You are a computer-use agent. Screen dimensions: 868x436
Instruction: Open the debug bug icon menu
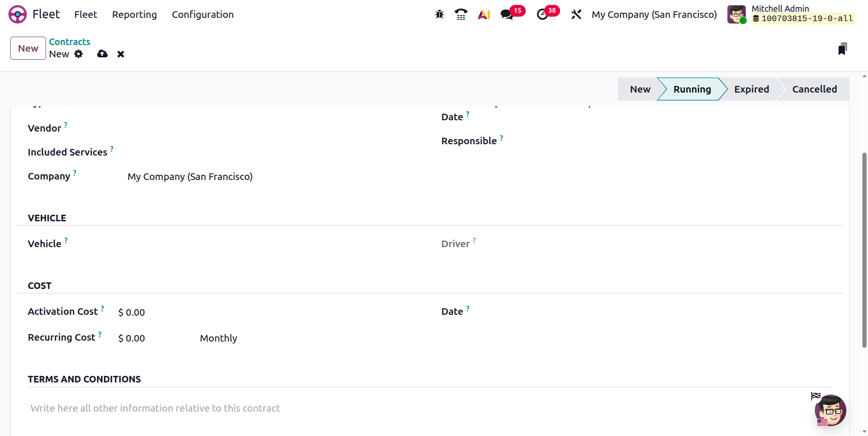click(x=439, y=15)
